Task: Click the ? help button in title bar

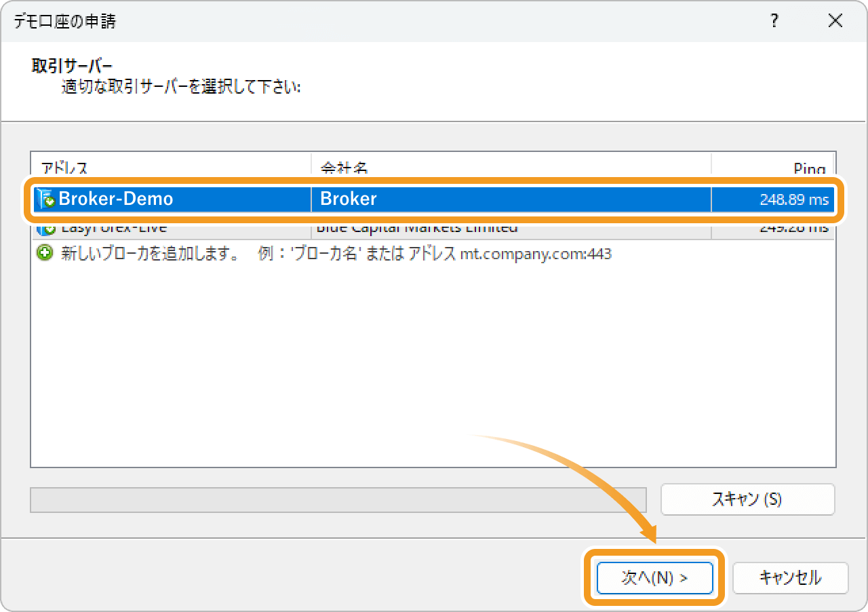Action: 774,21
